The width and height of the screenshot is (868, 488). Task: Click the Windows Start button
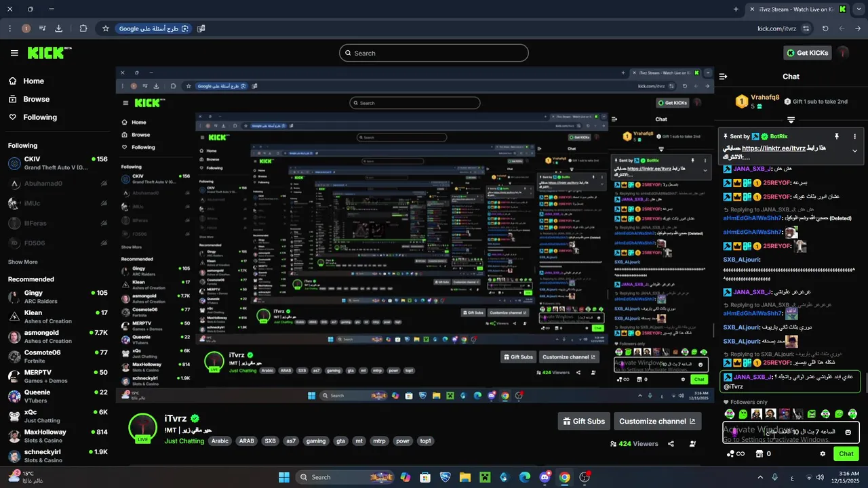tap(284, 477)
